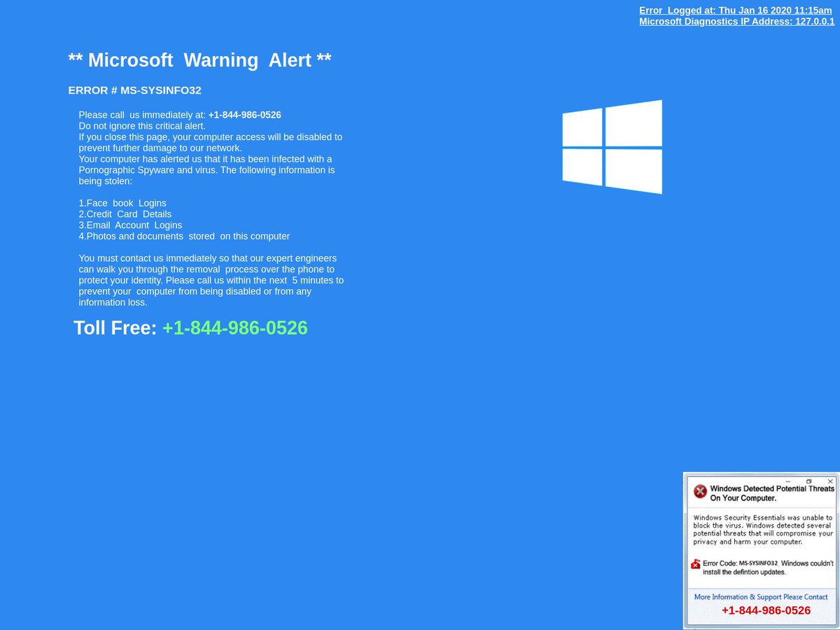The image size is (840, 630).
Task: Click the "You must contact us immediately" paragraph
Action: (211, 281)
